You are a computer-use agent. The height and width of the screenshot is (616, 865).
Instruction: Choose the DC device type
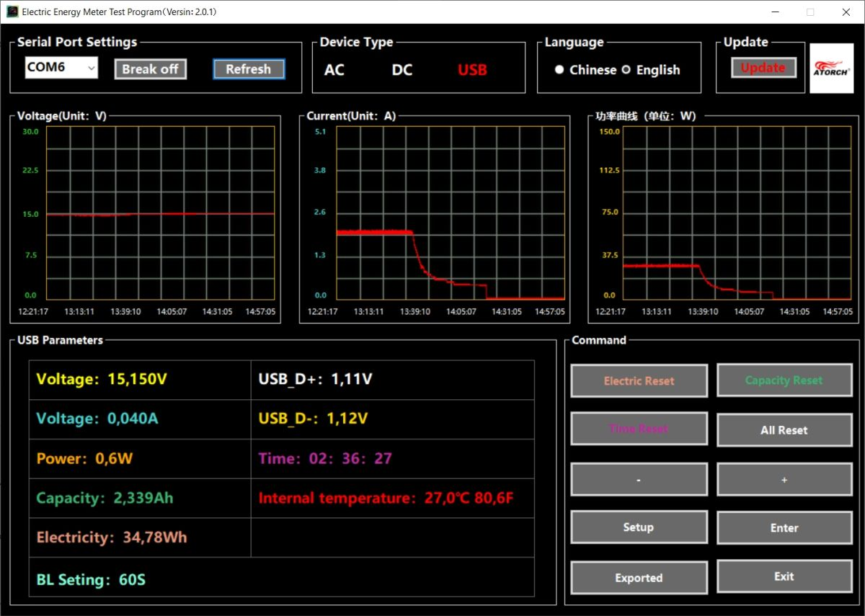[402, 70]
